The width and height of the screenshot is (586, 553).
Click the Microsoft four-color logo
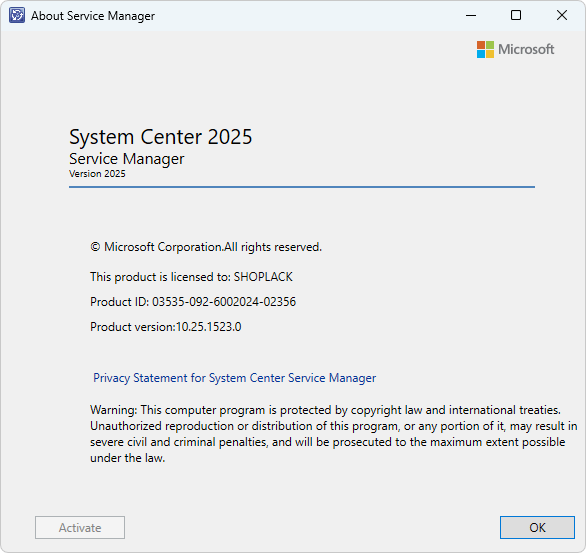485,49
